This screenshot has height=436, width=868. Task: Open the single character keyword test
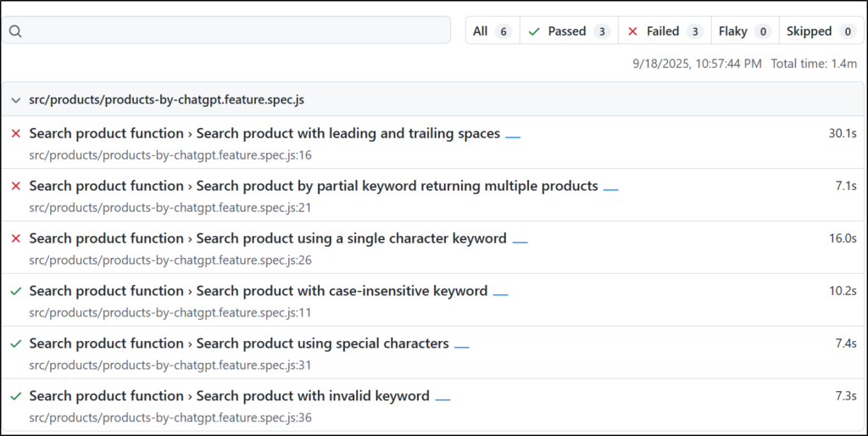tap(267, 238)
